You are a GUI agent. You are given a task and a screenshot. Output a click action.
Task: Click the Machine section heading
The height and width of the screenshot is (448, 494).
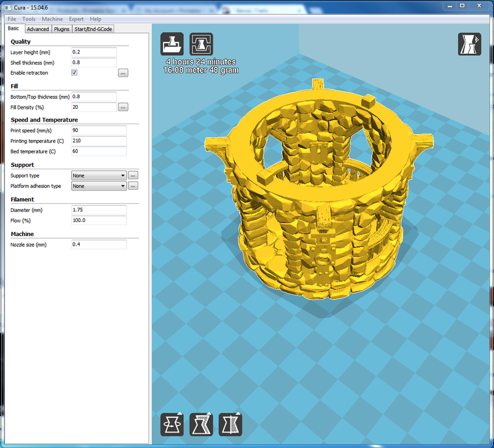coord(22,234)
